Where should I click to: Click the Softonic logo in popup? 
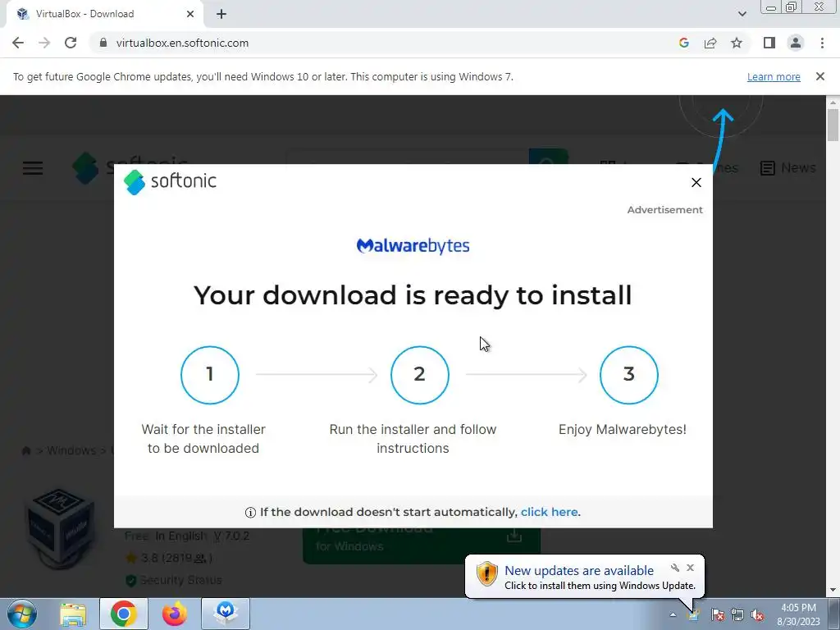(x=170, y=181)
